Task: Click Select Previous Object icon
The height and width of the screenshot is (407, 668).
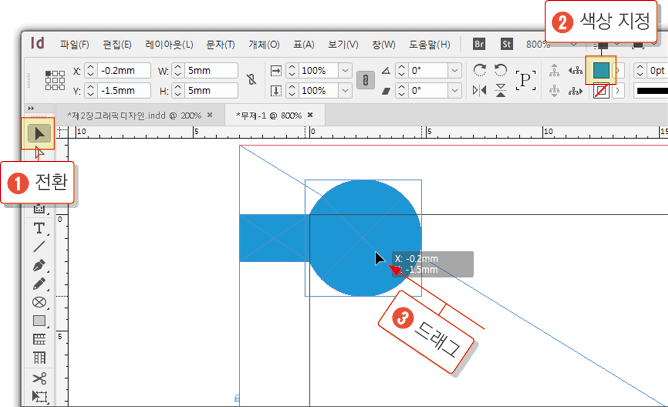Action: coord(576,70)
